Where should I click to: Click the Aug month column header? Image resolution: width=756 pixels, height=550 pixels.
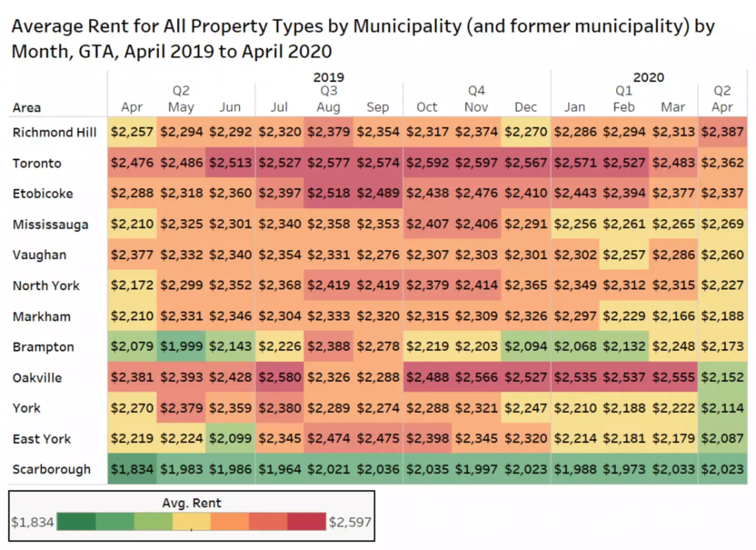328,107
